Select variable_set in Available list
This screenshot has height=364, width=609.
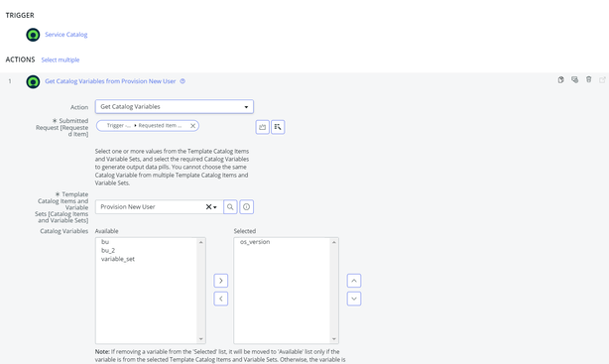click(x=118, y=259)
